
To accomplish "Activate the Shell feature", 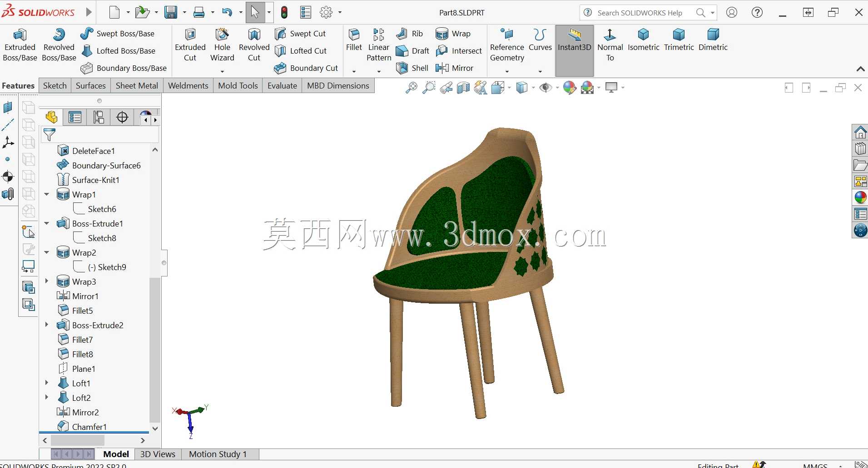I will (x=412, y=68).
